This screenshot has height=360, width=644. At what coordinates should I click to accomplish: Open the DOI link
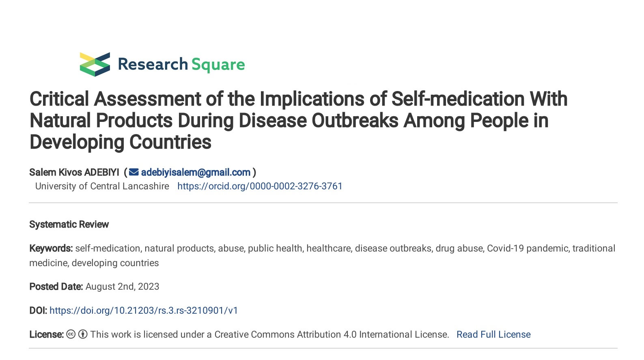(x=144, y=310)
